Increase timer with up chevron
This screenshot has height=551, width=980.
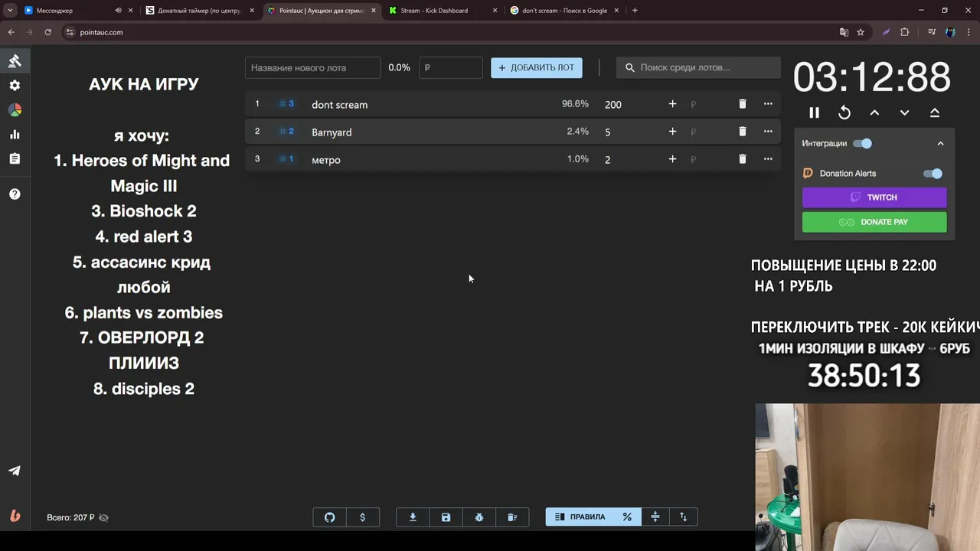tap(874, 112)
